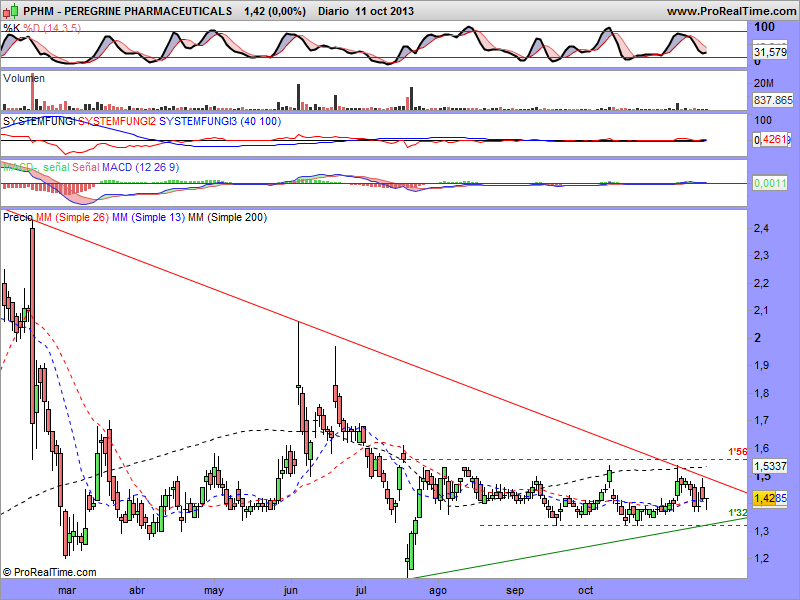
Task: Click the MM (Simple 13) label
Action: pyautogui.click(x=148, y=217)
